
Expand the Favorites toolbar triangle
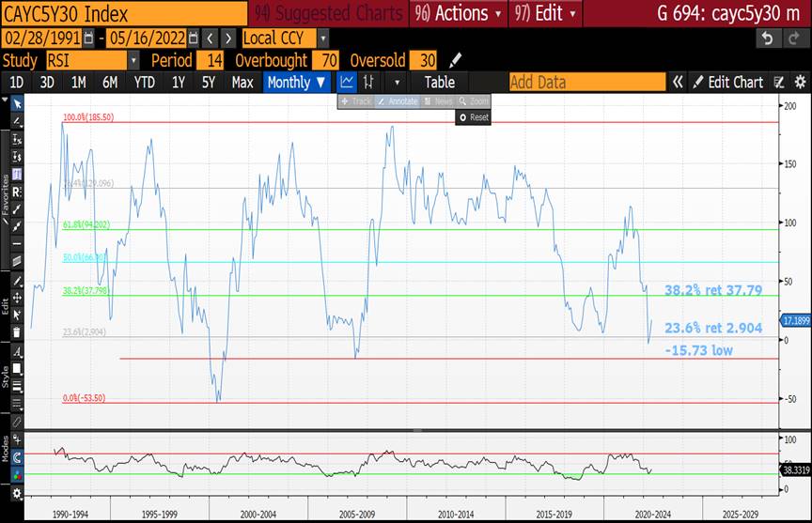(x=5, y=100)
